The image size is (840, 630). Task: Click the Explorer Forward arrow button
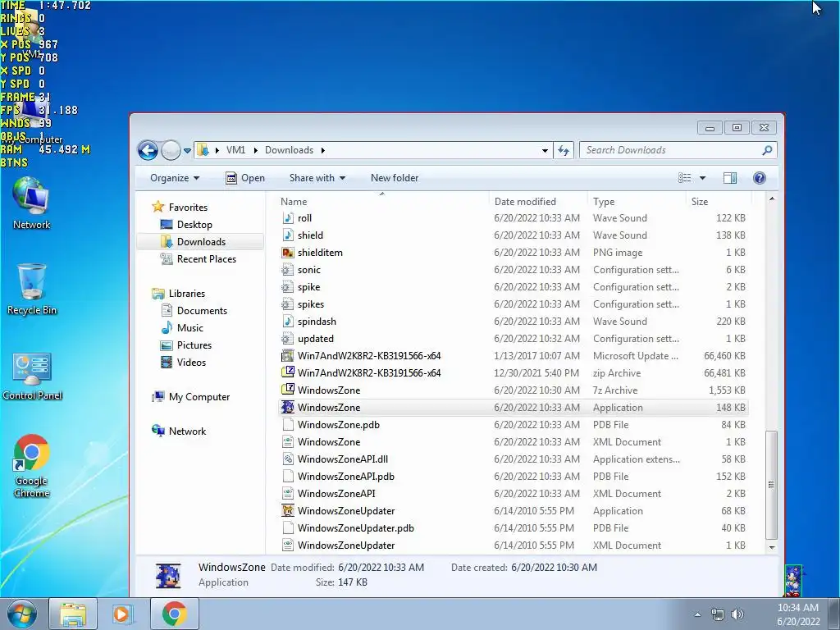[x=171, y=151]
